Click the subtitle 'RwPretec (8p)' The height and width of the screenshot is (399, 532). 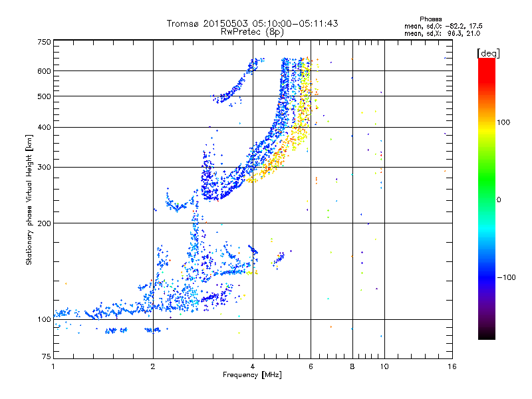click(252, 32)
